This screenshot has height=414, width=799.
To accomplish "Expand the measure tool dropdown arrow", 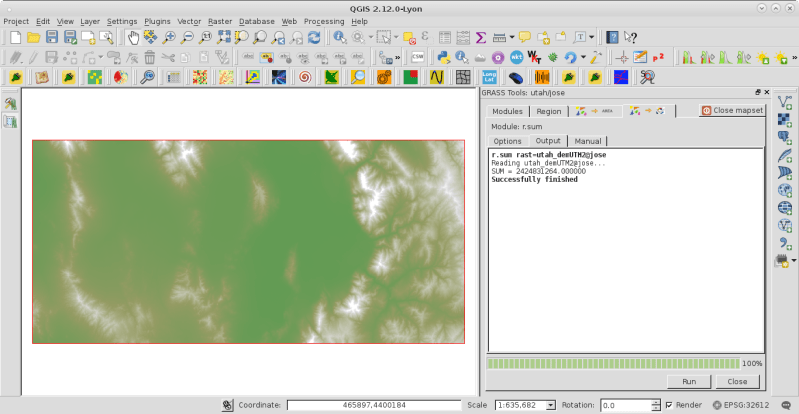I will [512, 37].
